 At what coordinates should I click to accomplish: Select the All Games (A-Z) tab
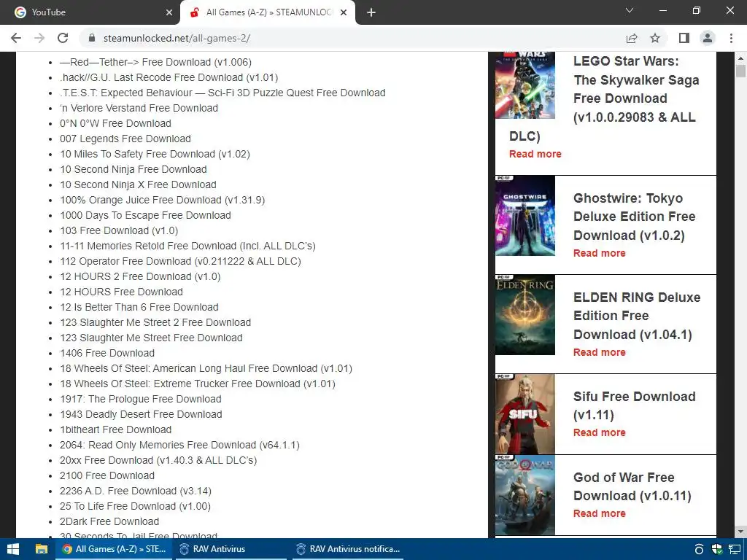pos(268,12)
